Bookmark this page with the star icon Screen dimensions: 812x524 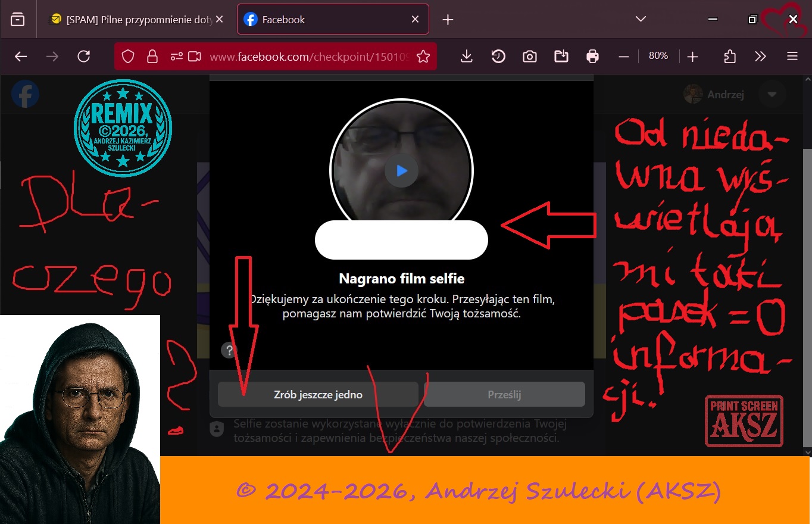pos(423,57)
